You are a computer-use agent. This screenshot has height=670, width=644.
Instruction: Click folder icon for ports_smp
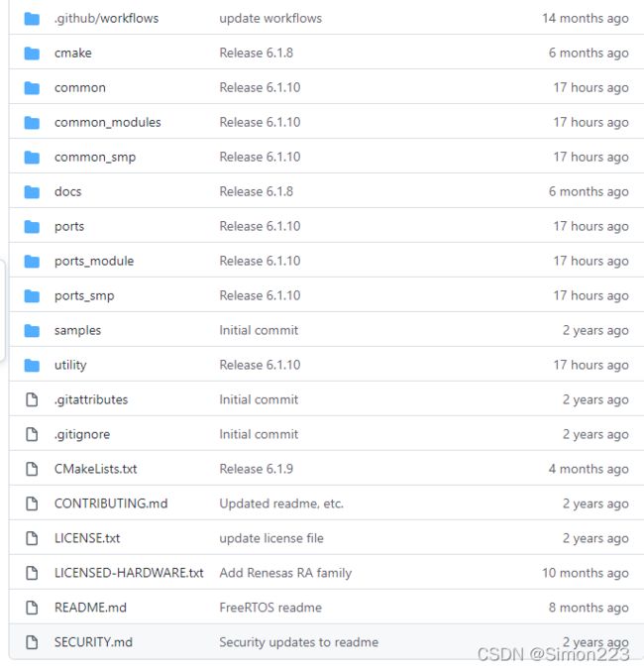coord(32,295)
